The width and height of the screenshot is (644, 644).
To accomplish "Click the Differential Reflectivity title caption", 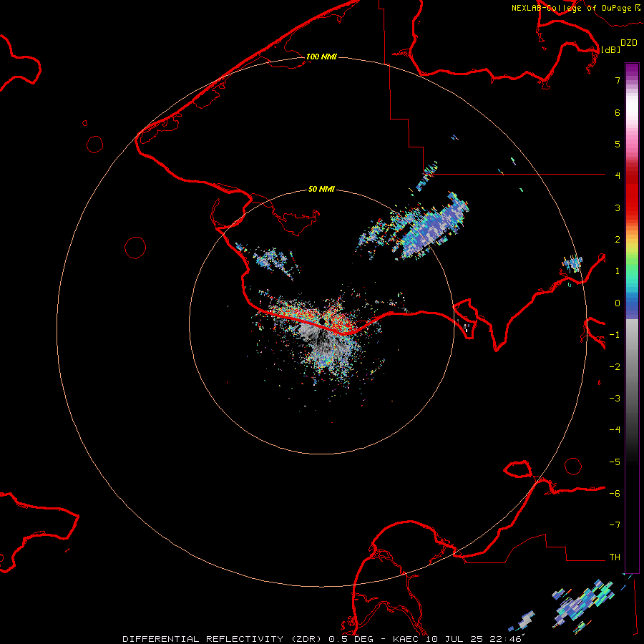I will click(323, 639).
